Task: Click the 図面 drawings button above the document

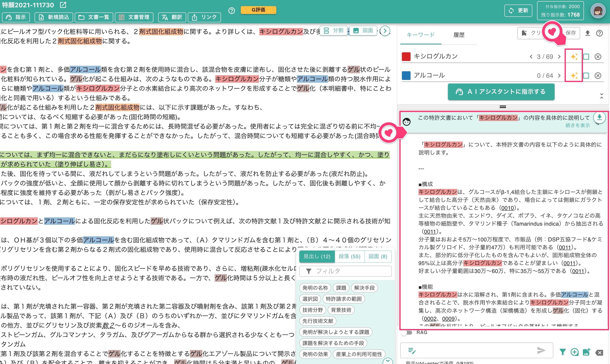Action: click(363, 30)
